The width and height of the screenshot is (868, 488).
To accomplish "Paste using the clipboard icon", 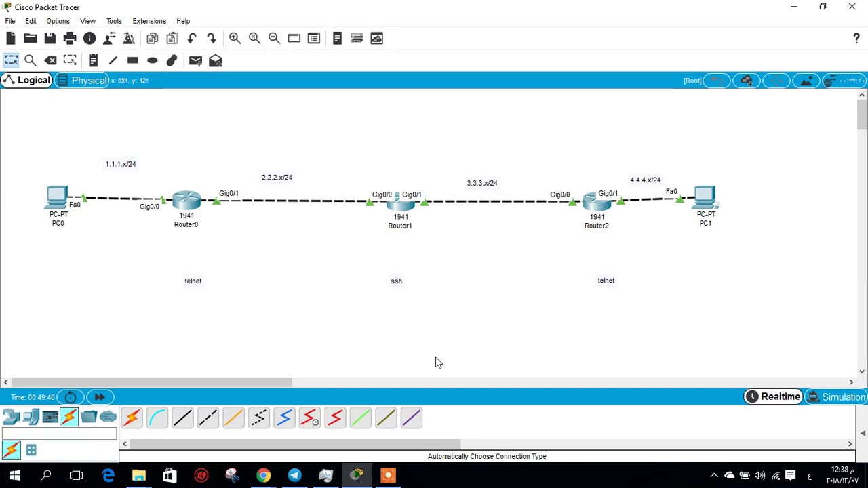I will click(172, 39).
